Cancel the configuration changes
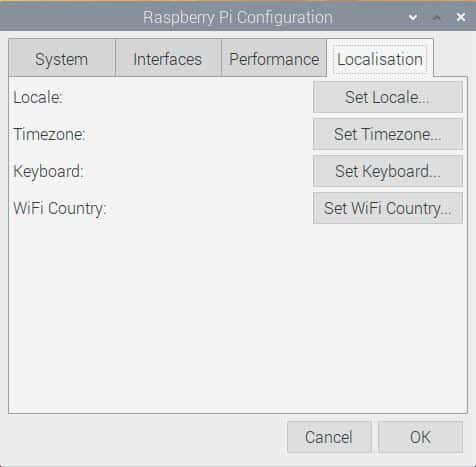The width and height of the screenshot is (476, 467). pyautogui.click(x=329, y=437)
